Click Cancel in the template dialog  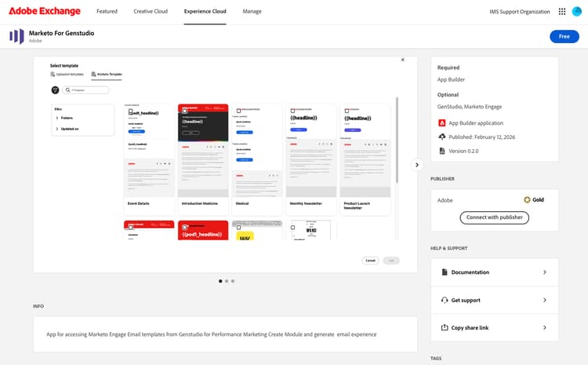[370, 261]
